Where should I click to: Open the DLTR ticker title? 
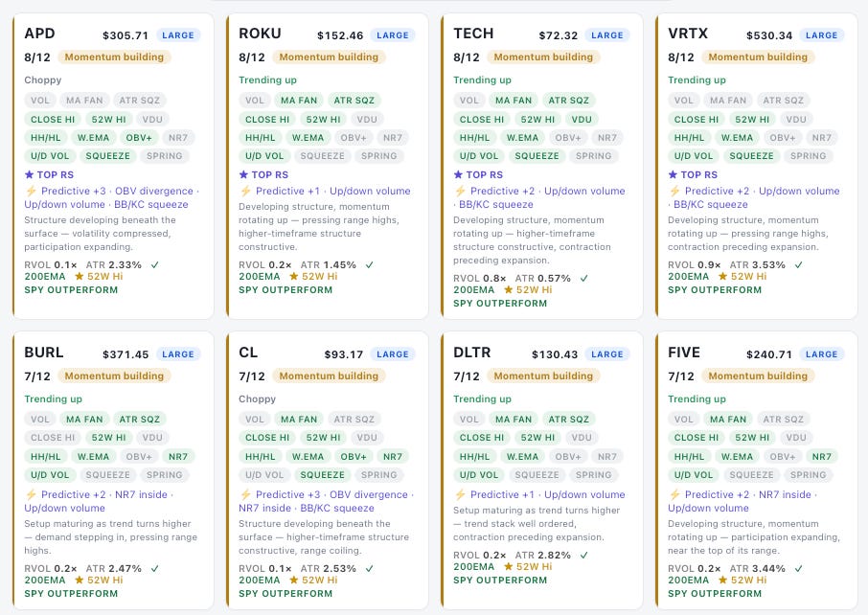(471, 353)
